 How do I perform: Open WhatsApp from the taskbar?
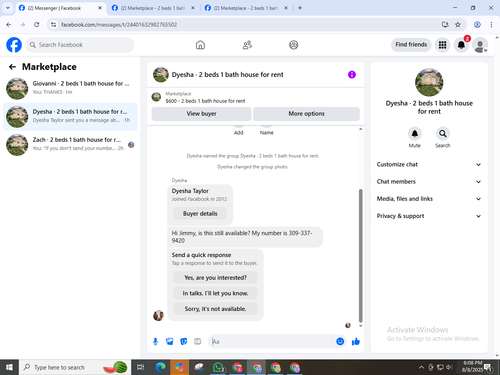(x=218, y=367)
